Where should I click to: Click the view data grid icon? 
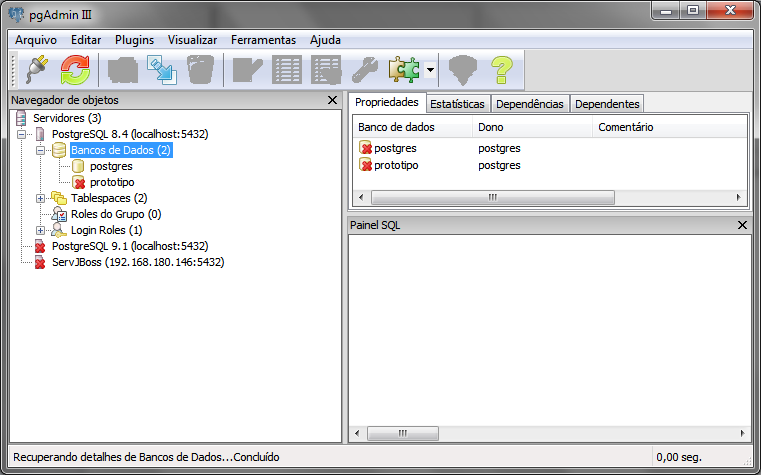(287, 70)
